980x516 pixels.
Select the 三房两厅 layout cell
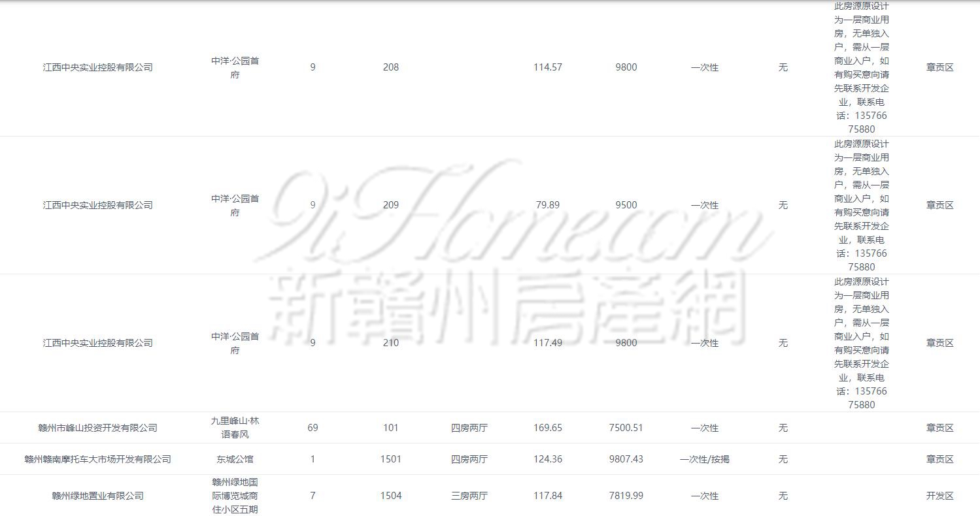469,496
